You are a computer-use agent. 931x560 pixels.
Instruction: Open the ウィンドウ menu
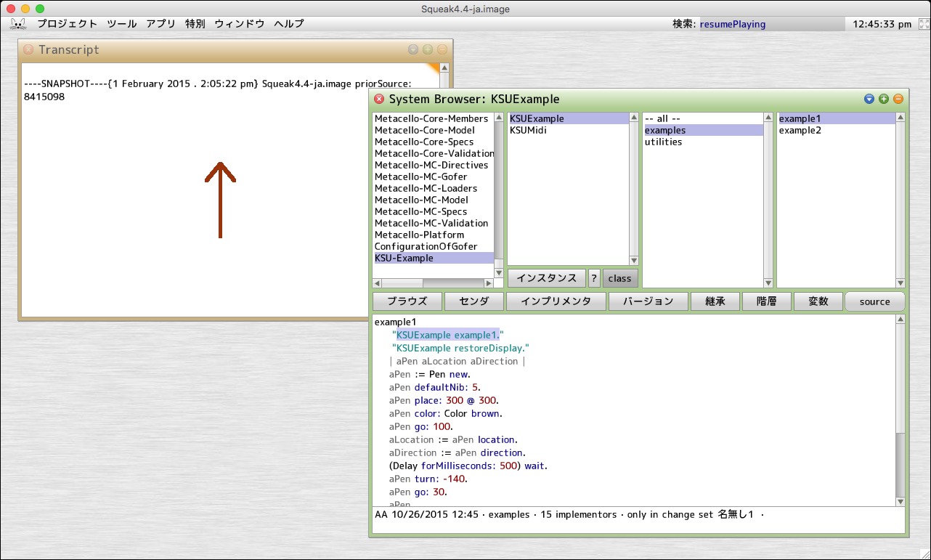(240, 24)
